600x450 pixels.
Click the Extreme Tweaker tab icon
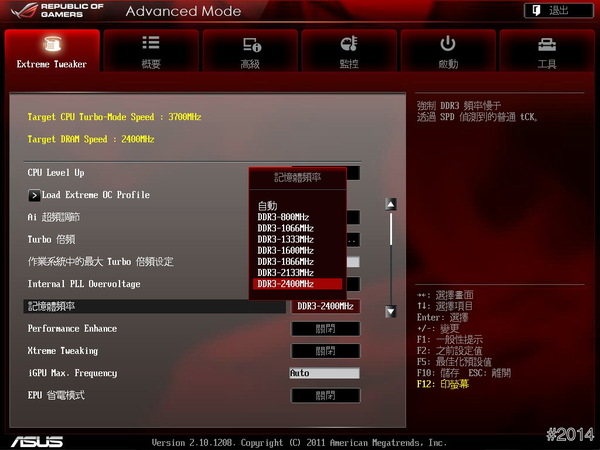point(52,44)
